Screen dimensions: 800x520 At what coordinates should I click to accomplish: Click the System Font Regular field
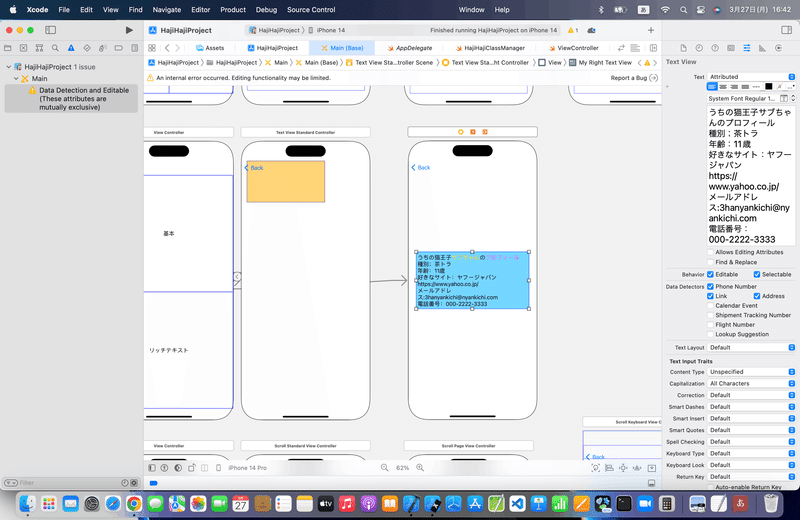pyautogui.click(x=742, y=98)
